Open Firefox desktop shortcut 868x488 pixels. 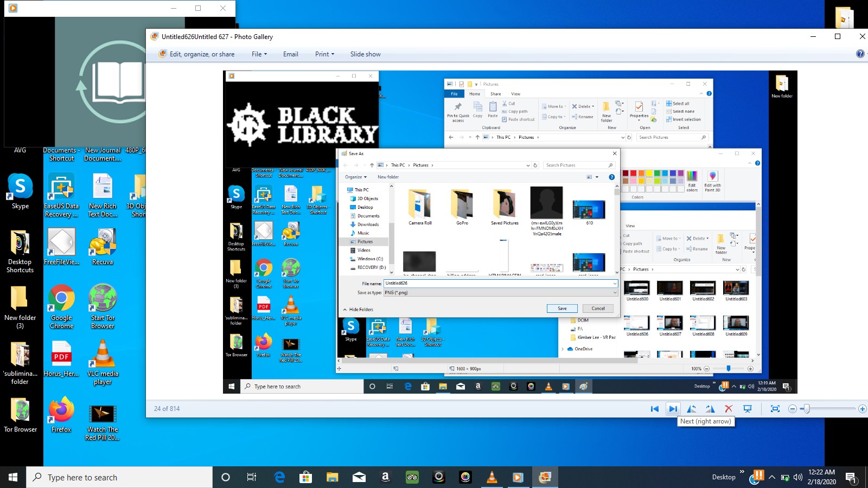point(61,415)
